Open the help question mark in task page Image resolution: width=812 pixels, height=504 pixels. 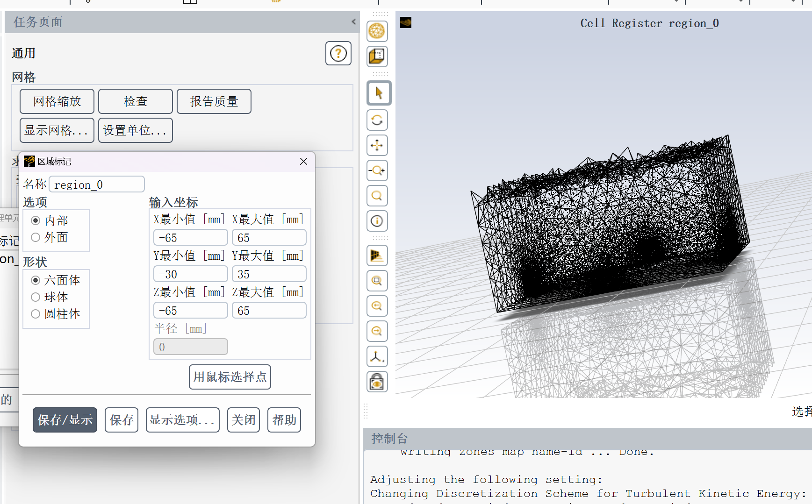(338, 53)
